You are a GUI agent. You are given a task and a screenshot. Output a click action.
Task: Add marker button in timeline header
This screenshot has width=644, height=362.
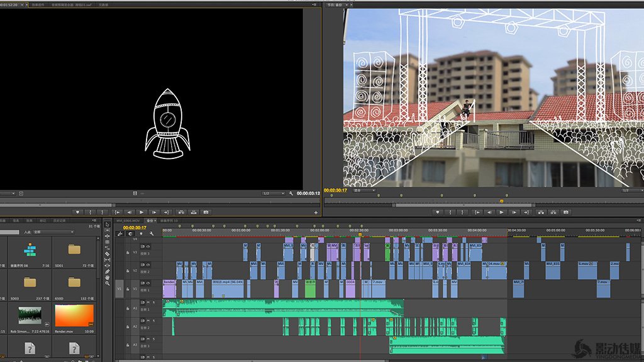point(141,233)
